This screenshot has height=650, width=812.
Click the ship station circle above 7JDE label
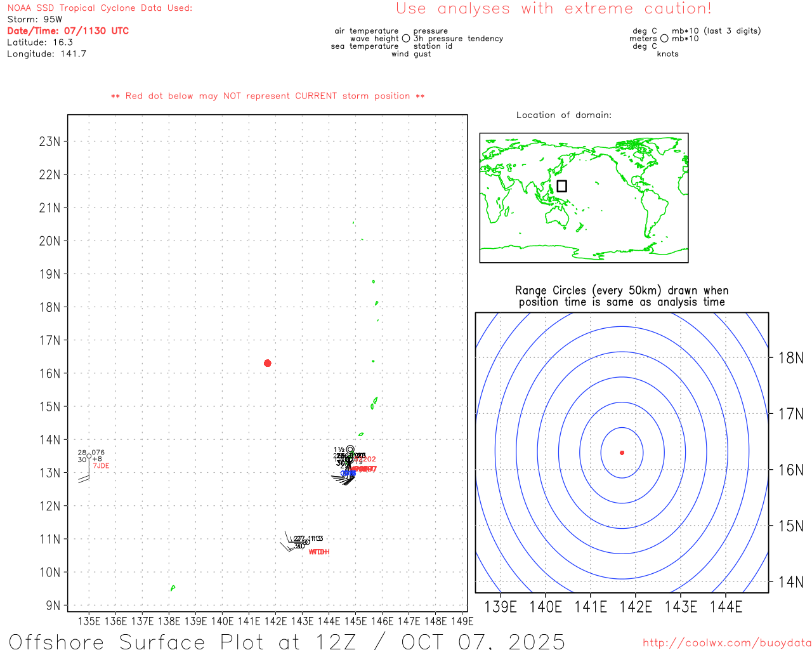pyautogui.click(x=89, y=456)
